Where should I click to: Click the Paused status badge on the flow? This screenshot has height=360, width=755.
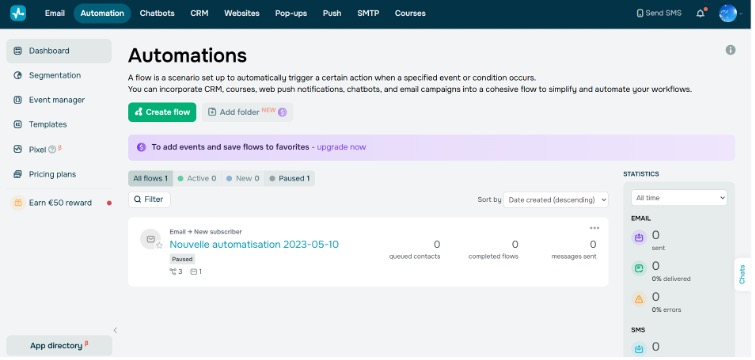coord(182,259)
